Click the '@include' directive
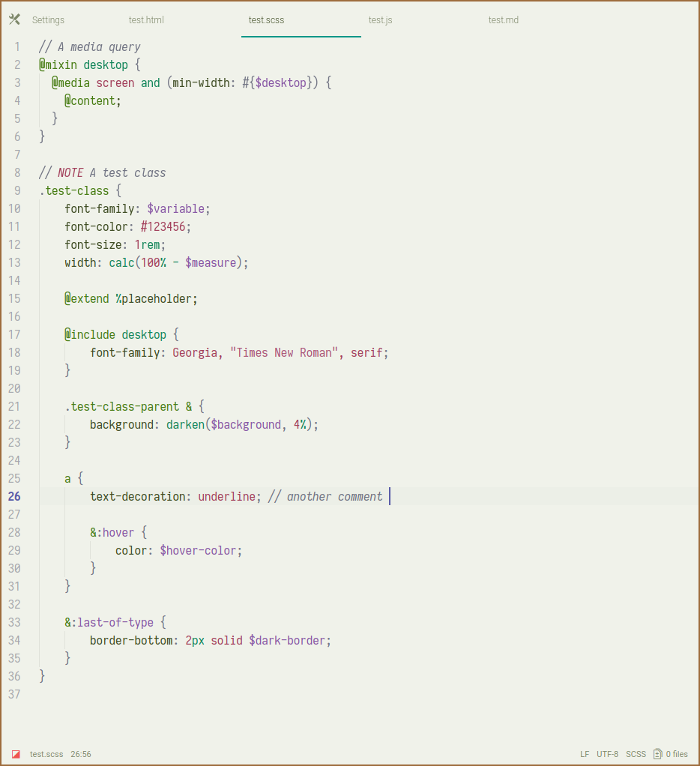 90,334
